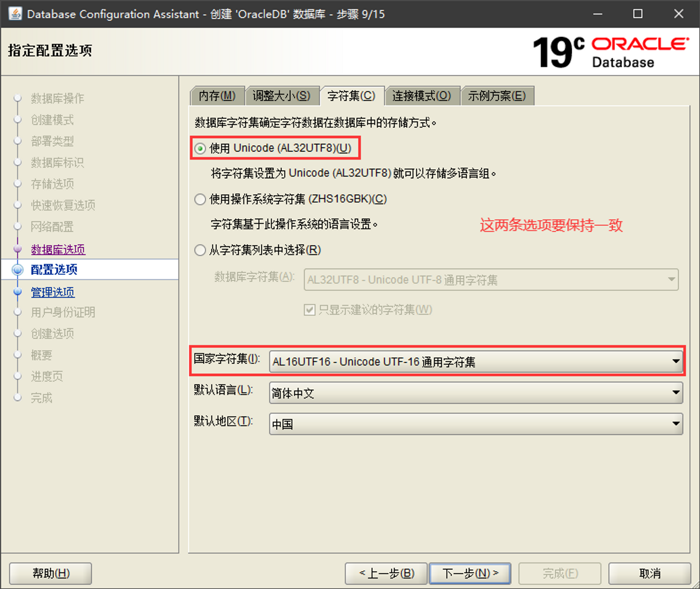The height and width of the screenshot is (589, 700).
Task: Click the 配置选项 step bullet icon
Action: click(x=18, y=270)
